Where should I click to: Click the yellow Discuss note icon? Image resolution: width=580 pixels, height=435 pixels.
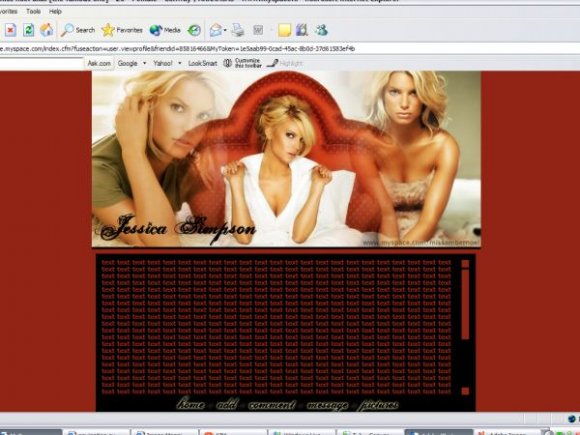[x=284, y=30]
